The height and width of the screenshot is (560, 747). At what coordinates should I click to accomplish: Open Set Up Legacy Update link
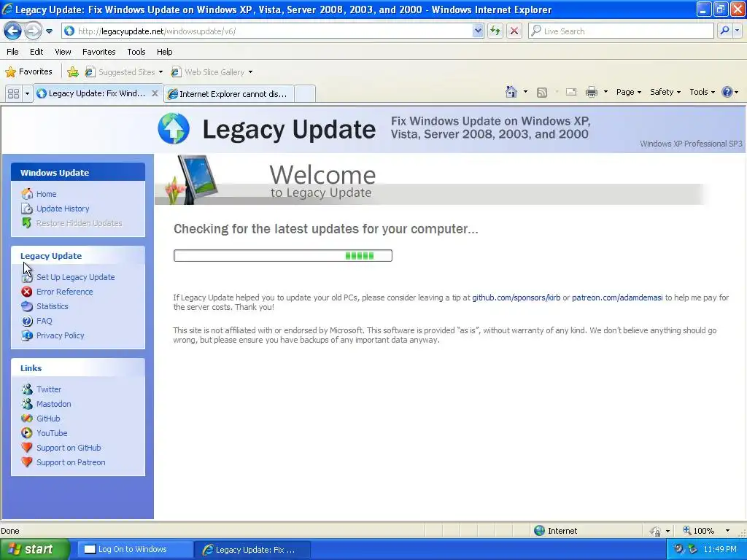pyautogui.click(x=76, y=277)
